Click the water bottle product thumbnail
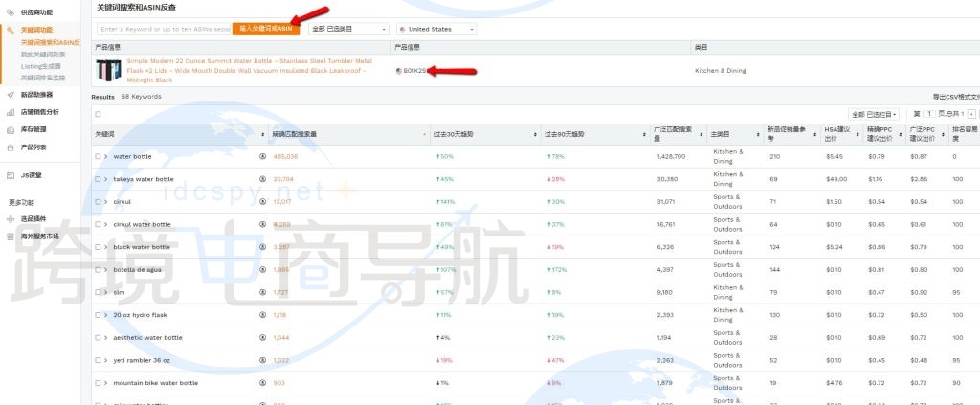The width and height of the screenshot is (980, 405). tap(108, 70)
